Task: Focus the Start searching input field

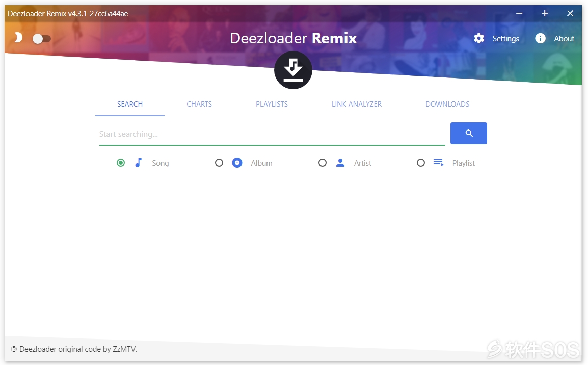Action: pos(272,134)
